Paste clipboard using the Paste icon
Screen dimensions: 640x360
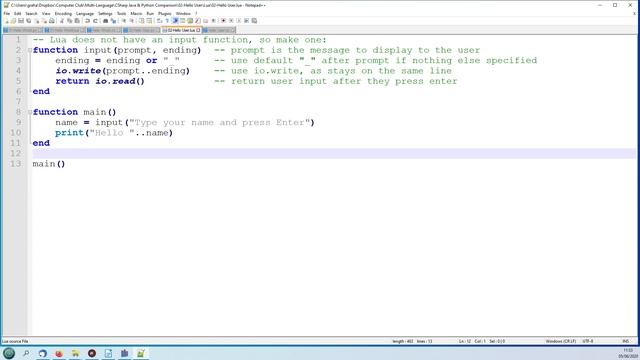point(77,20)
